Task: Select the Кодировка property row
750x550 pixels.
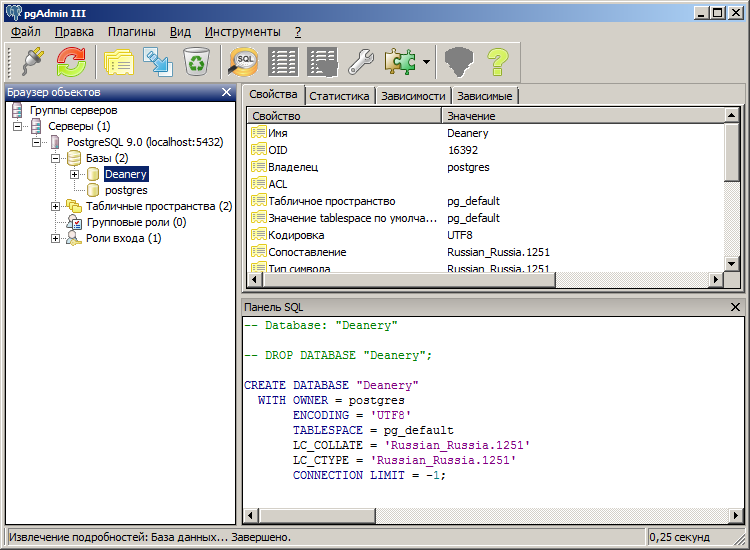Action: tap(486, 235)
